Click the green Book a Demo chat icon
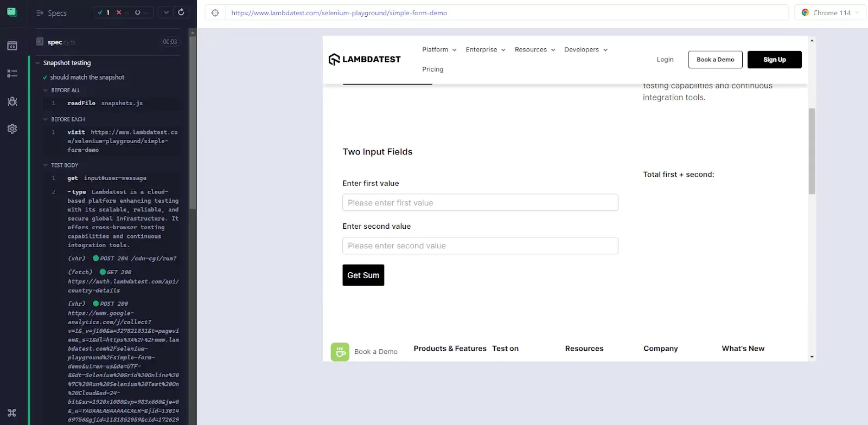The height and width of the screenshot is (425, 868). pos(340,352)
